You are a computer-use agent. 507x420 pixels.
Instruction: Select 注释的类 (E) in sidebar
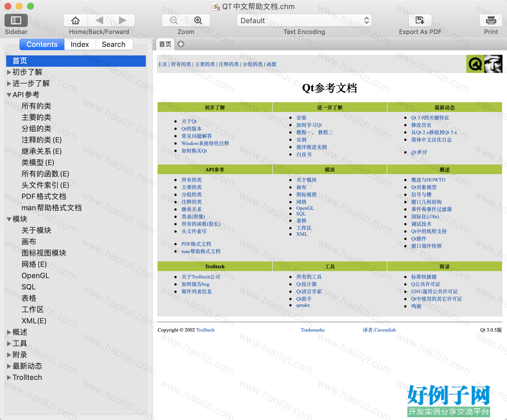(x=42, y=140)
